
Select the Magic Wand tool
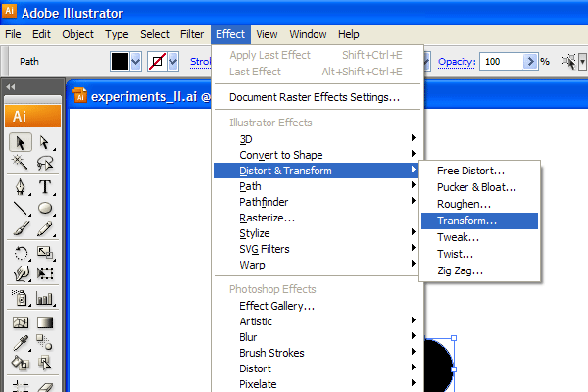coord(21,163)
